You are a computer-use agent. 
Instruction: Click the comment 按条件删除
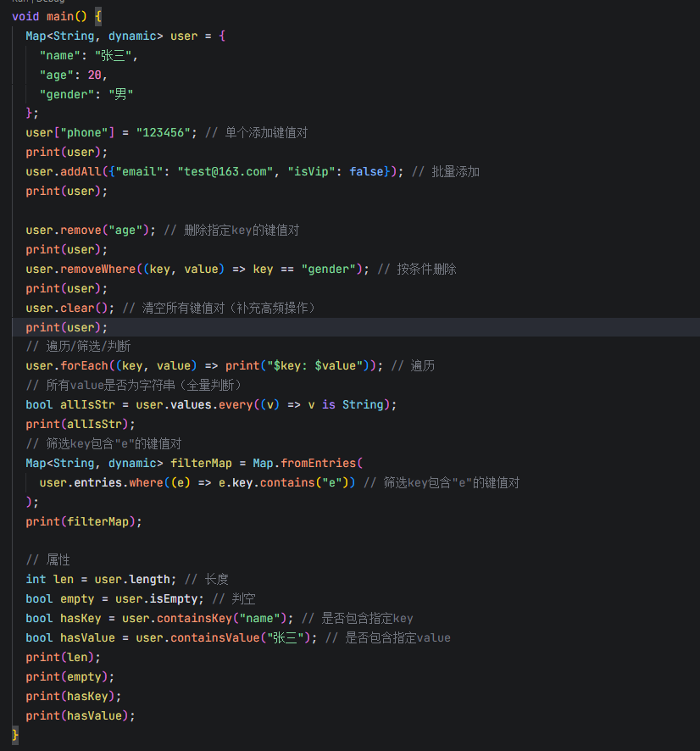click(x=417, y=270)
